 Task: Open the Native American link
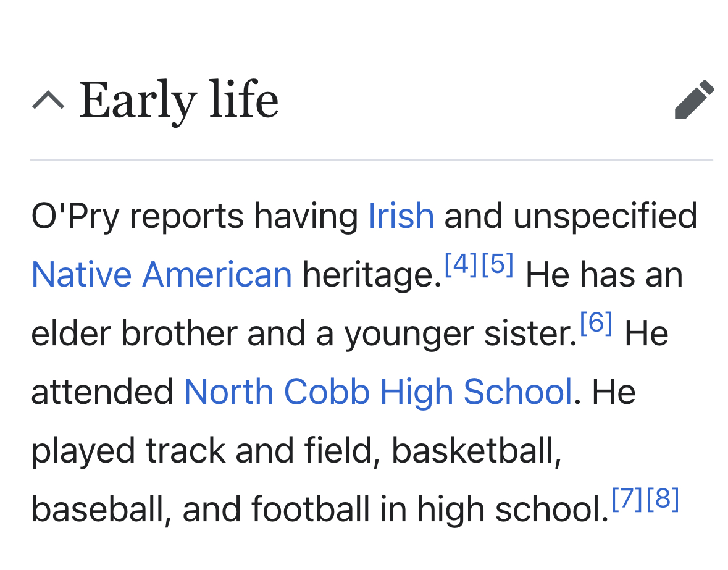(x=161, y=274)
